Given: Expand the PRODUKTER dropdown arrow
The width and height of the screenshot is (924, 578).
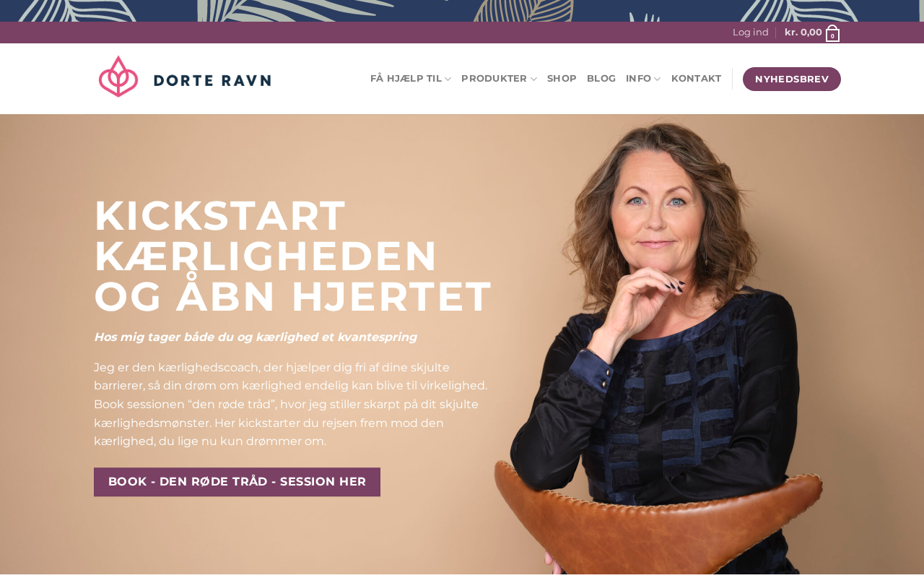Looking at the screenshot, I should coord(533,79).
